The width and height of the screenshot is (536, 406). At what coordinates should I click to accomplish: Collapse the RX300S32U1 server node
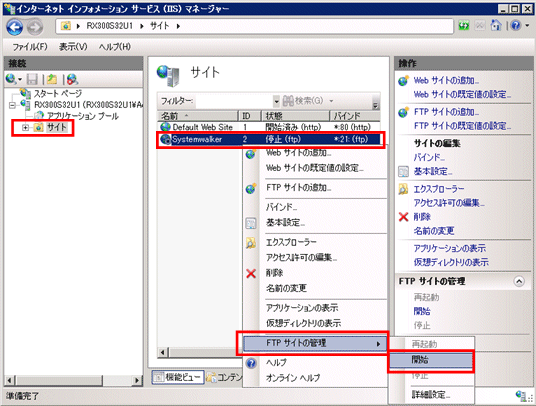pos(12,105)
